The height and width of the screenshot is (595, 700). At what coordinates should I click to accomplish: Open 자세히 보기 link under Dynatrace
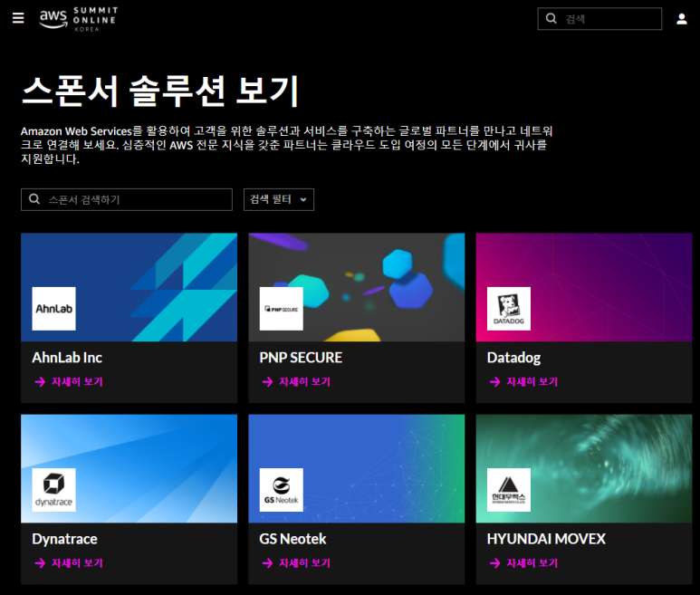pyautogui.click(x=69, y=563)
